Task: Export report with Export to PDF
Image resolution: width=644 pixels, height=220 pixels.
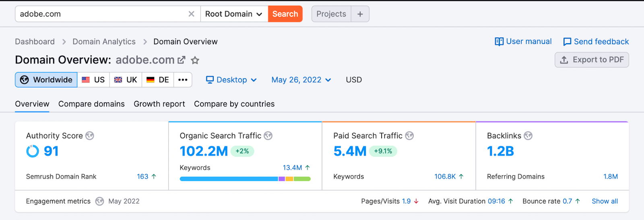Action: [592, 60]
